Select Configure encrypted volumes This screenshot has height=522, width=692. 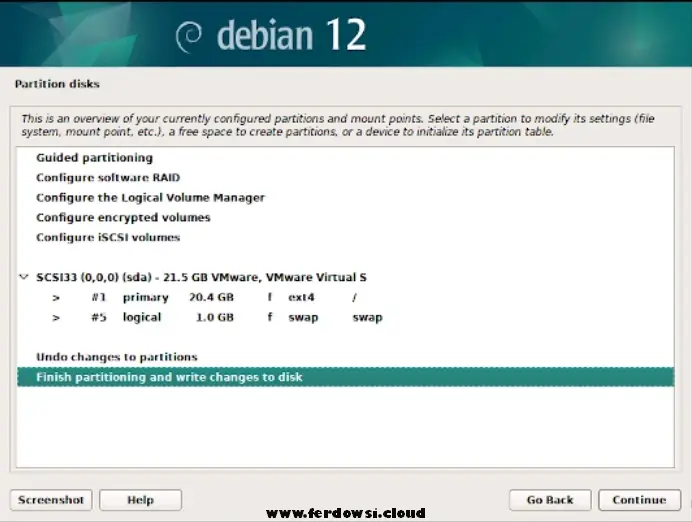tap(346, 217)
